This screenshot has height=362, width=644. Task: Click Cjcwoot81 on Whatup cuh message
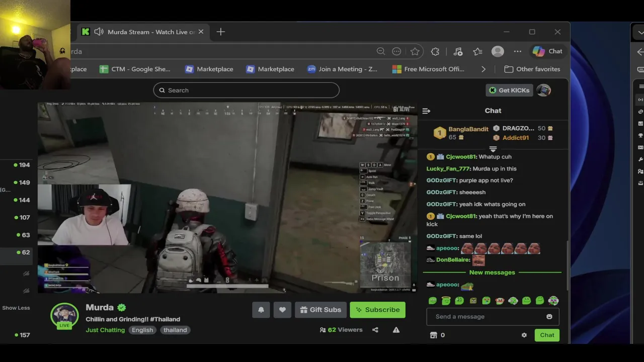460,157
